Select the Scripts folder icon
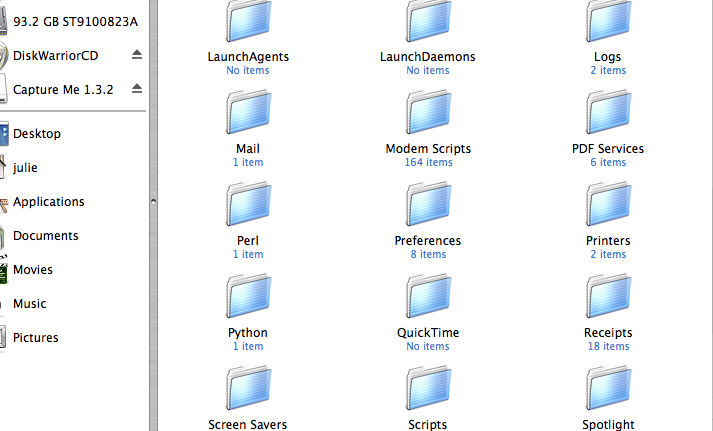713x431 pixels. (428, 388)
